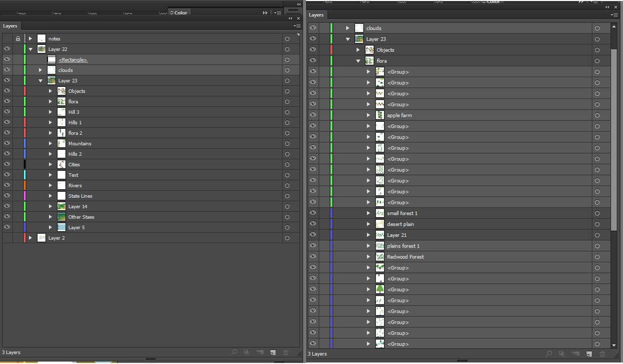
Task: Trash delete icon in right Layers panel
Action: click(602, 354)
